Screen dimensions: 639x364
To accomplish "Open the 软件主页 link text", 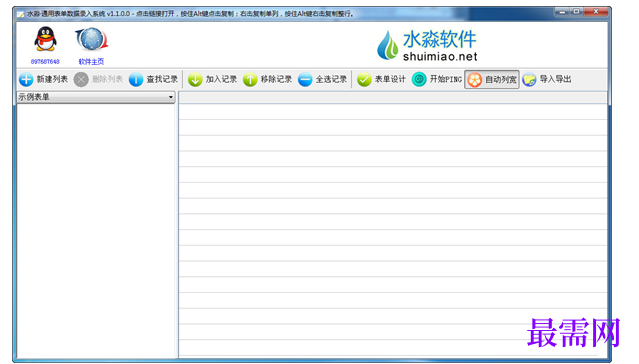I will coord(91,62).
